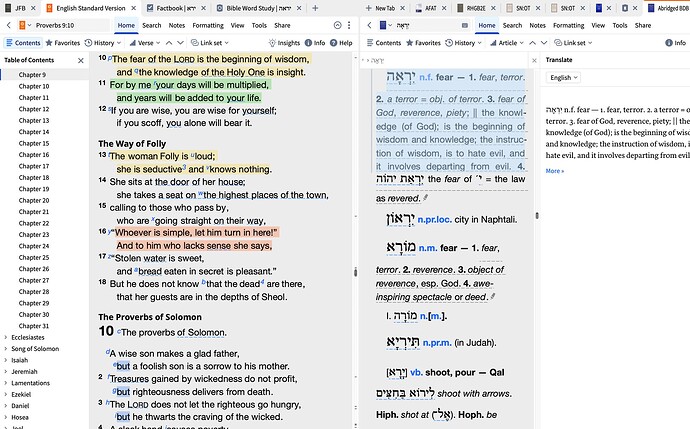690x429 pixels.
Task: Open the Link set dropdown in the BDB panel
Action: coord(573,43)
